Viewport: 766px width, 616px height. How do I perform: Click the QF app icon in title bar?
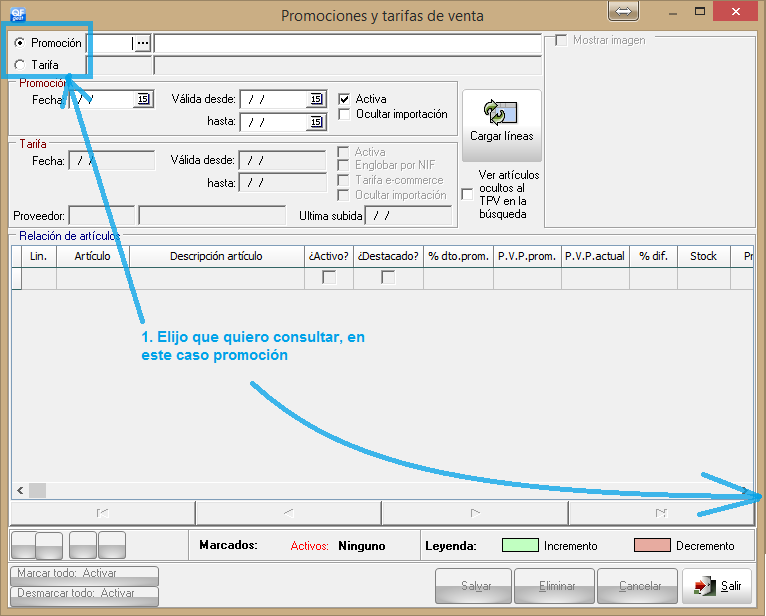click(x=18, y=14)
